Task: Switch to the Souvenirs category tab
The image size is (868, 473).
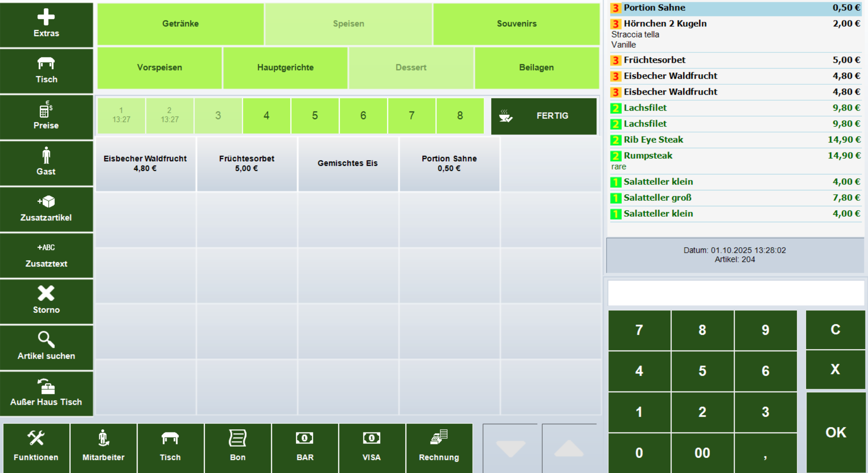Action: [x=516, y=24]
